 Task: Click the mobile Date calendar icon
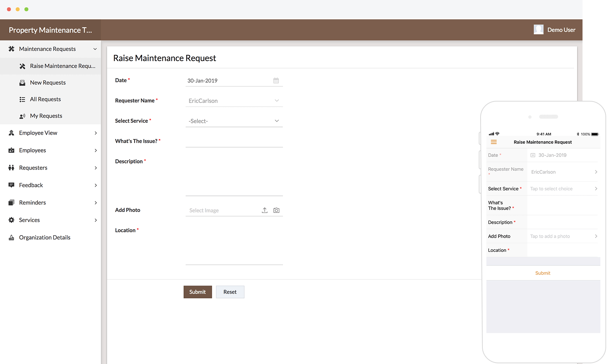(x=533, y=155)
